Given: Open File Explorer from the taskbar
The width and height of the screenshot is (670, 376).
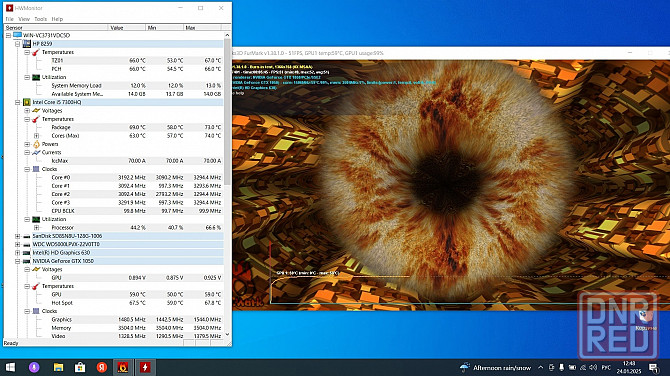Looking at the screenshot, I should pyautogui.click(x=58, y=367).
